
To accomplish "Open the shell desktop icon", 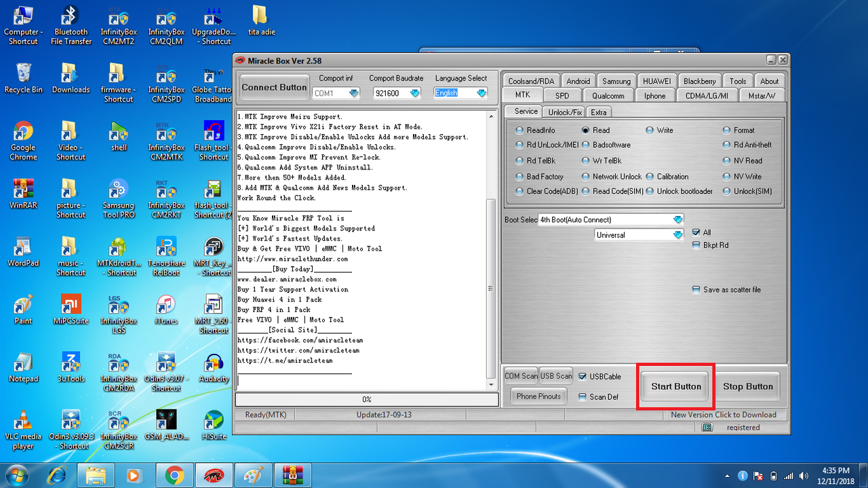I will 119,136.
